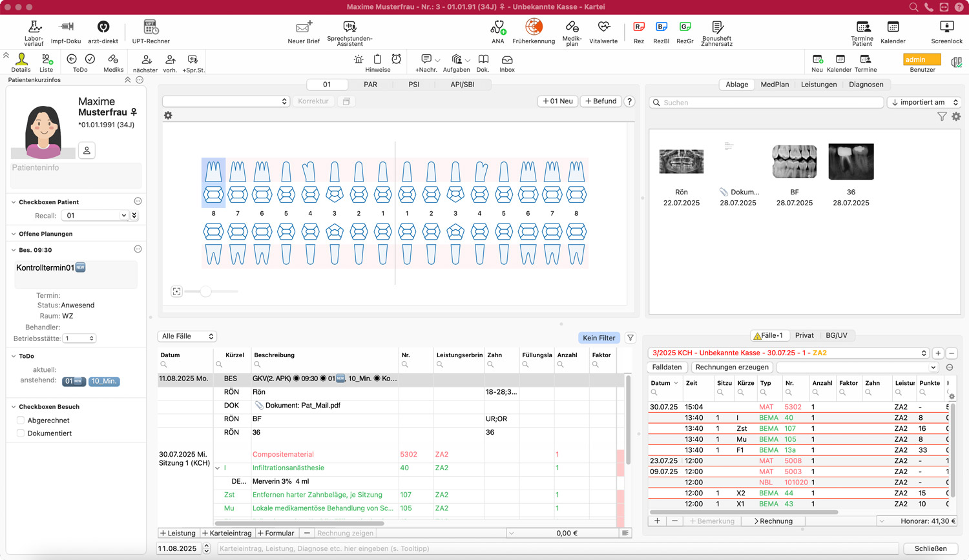Open the UPT-Rechner calculator
Image resolution: width=969 pixels, height=560 pixels.
coord(151,27)
